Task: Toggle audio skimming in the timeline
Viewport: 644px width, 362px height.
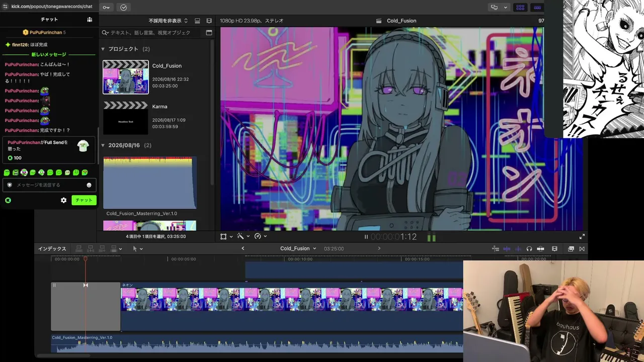Action: click(x=518, y=249)
